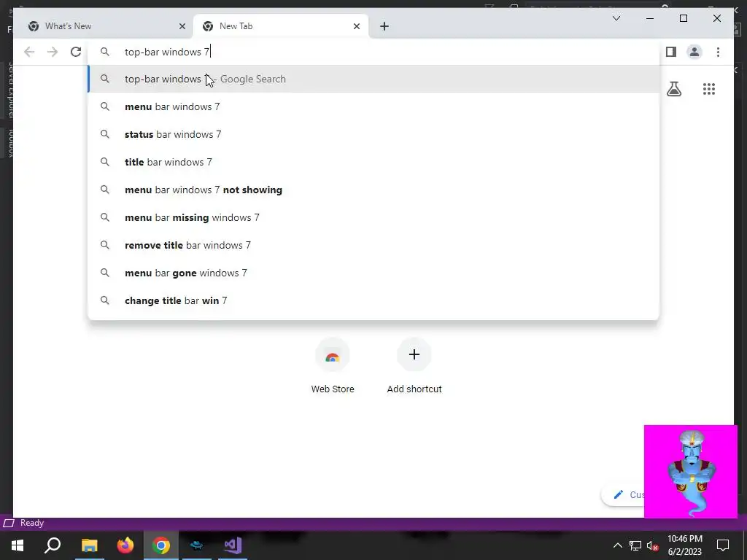Click the Customize Chrome pencil button
The width and height of the screenshot is (747, 560).
(623, 495)
